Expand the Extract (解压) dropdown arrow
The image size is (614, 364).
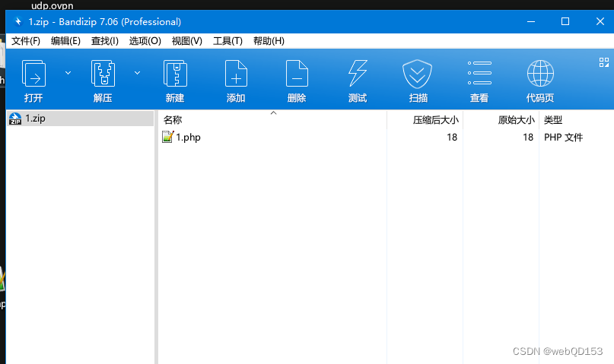(x=138, y=73)
